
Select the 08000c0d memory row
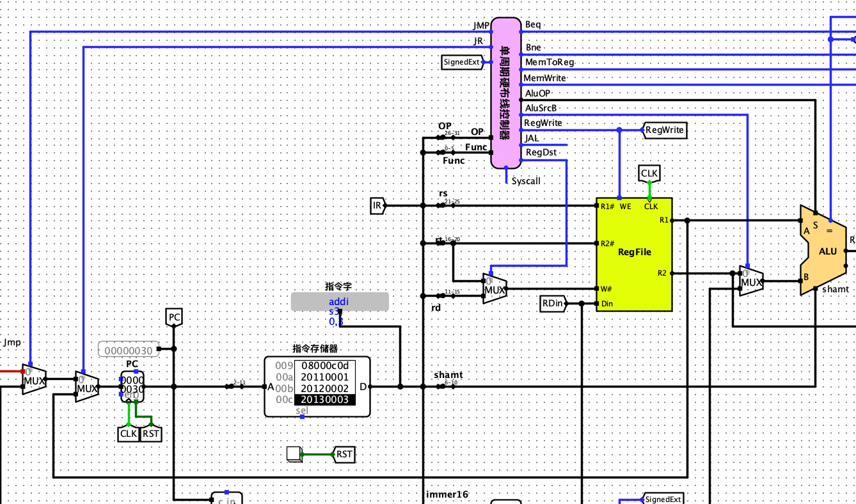tap(324, 365)
